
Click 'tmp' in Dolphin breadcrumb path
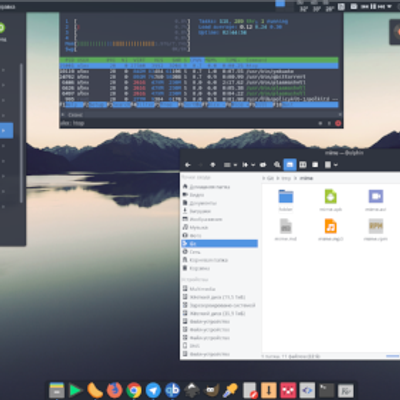(286, 178)
